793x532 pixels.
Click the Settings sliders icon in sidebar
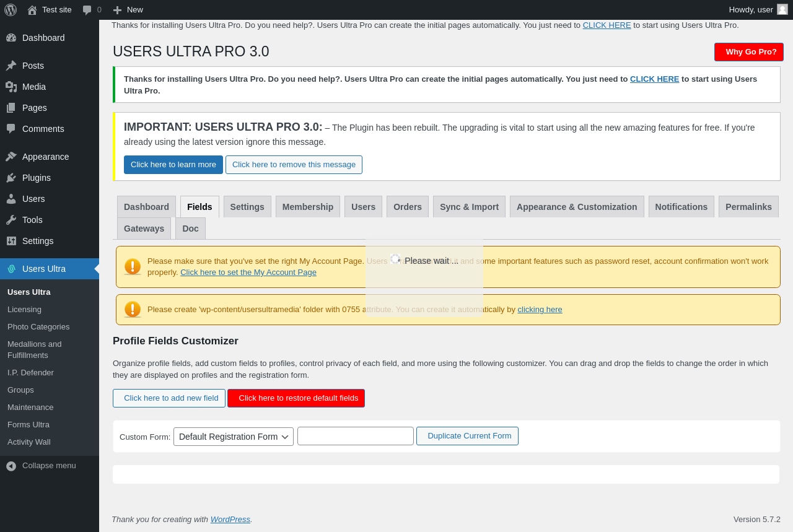click(11, 241)
